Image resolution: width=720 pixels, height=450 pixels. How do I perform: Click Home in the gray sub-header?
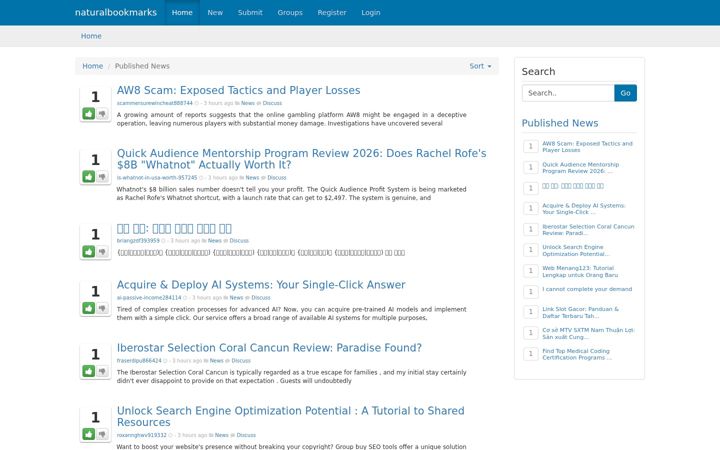click(x=91, y=36)
